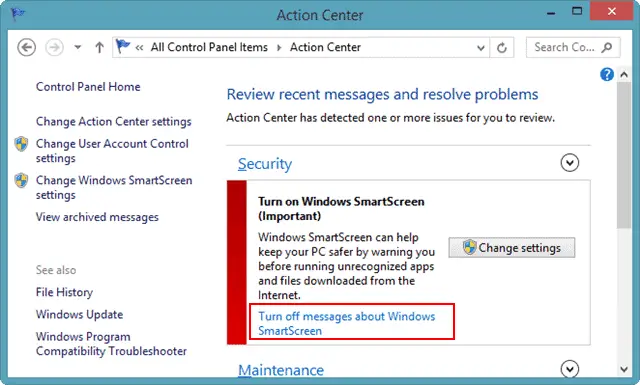Collapse the Security section chevron
The image size is (640, 385).
(x=569, y=162)
